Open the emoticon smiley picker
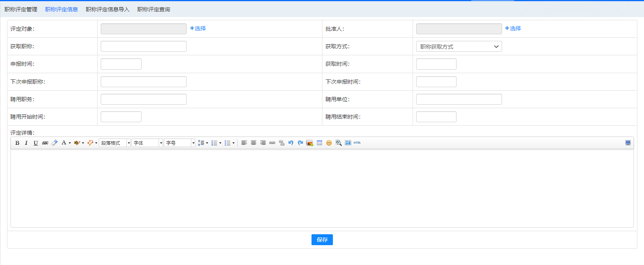Image resolution: width=644 pixels, height=265 pixels. 329,143
